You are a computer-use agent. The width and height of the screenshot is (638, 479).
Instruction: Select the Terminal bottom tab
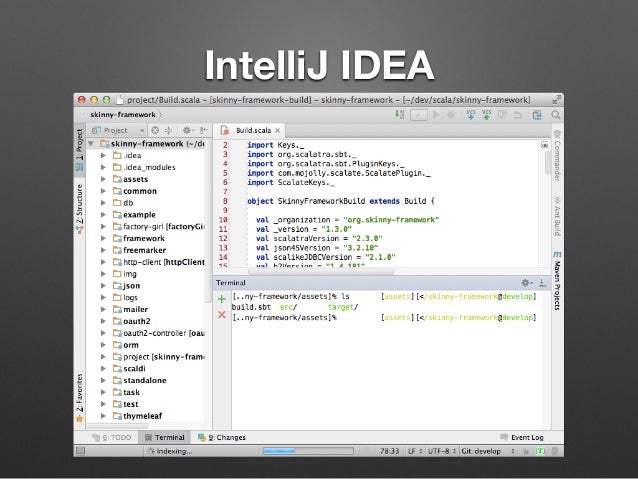click(165, 437)
